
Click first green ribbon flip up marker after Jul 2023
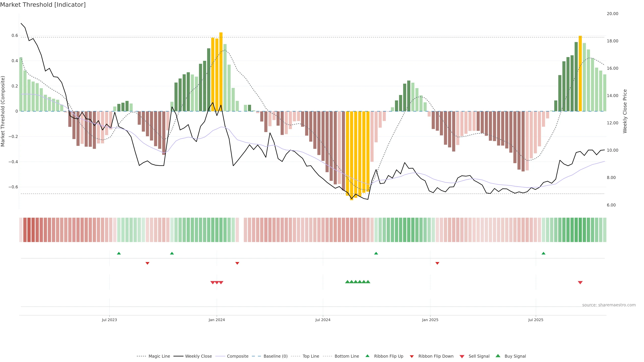pyautogui.click(x=119, y=253)
